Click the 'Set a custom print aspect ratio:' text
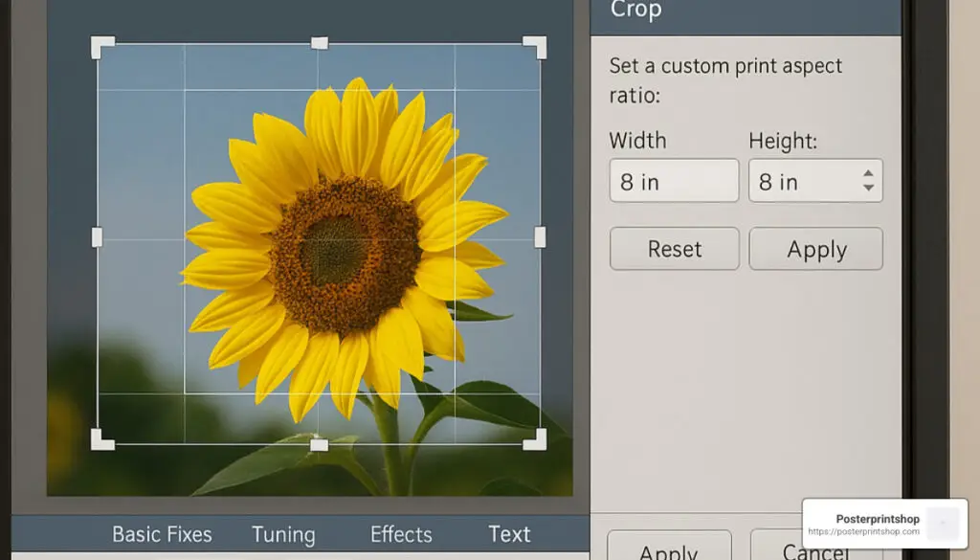The image size is (980, 560). [725, 80]
